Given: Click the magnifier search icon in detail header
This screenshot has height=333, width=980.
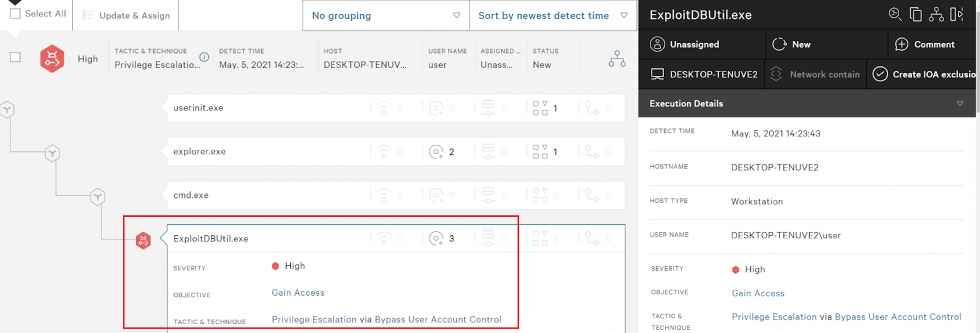Looking at the screenshot, I should [895, 14].
